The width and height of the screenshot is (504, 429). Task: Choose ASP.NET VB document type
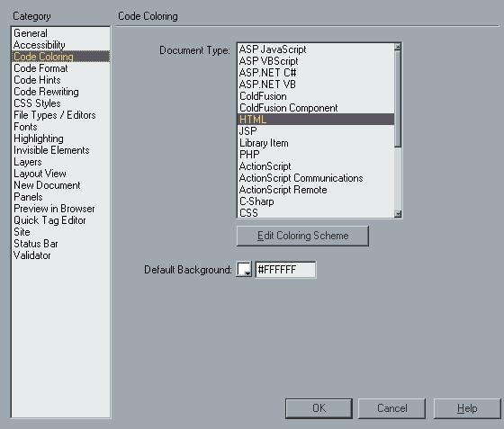(316, 85)
